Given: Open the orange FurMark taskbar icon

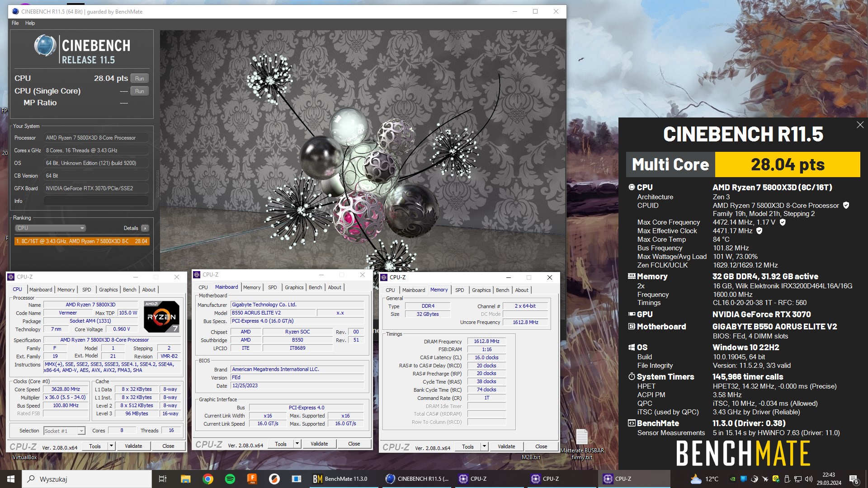Looking at the screenshot, I should point(252,479).
